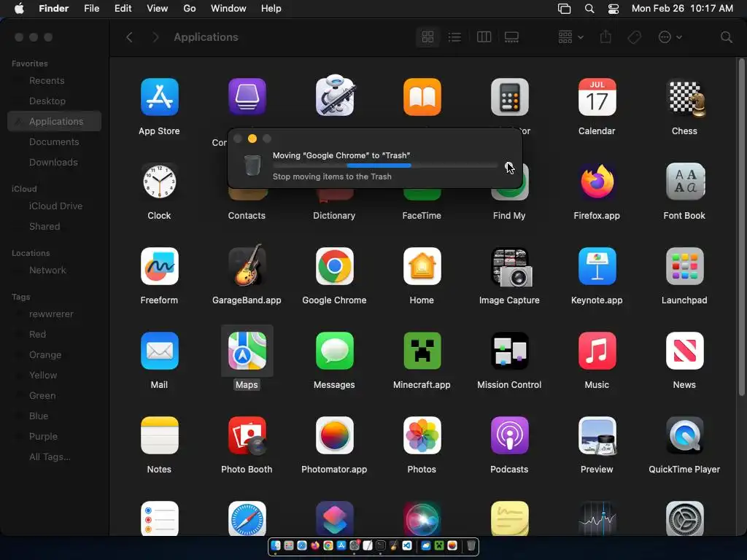Select the GarageBand.app icon
This screenshot has height=560, width=747.
coord(247,265)
